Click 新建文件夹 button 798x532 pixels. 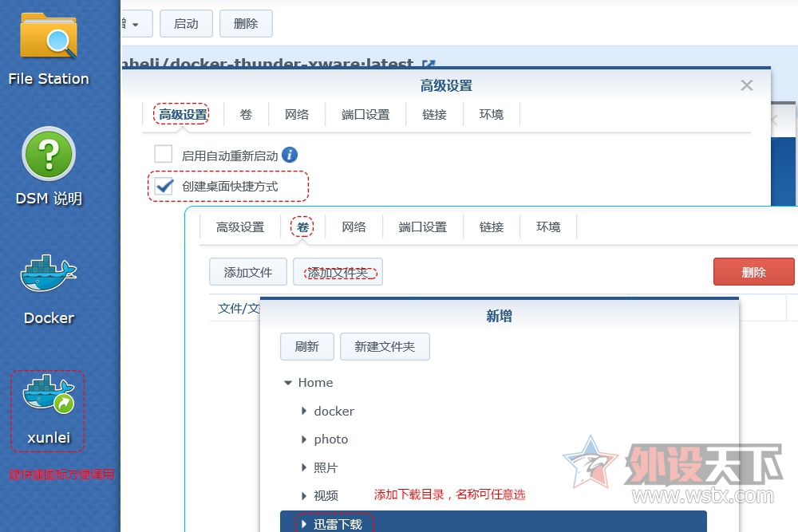385,346
